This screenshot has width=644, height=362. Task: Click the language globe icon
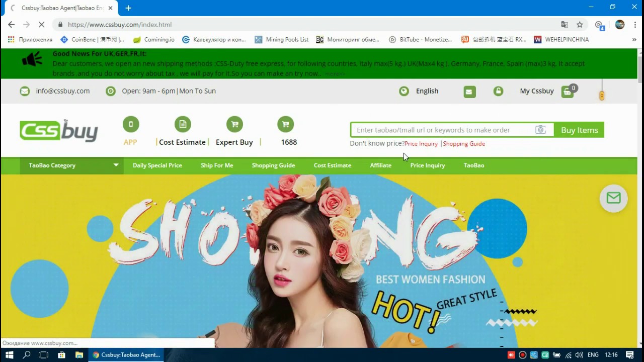(404, 91)
